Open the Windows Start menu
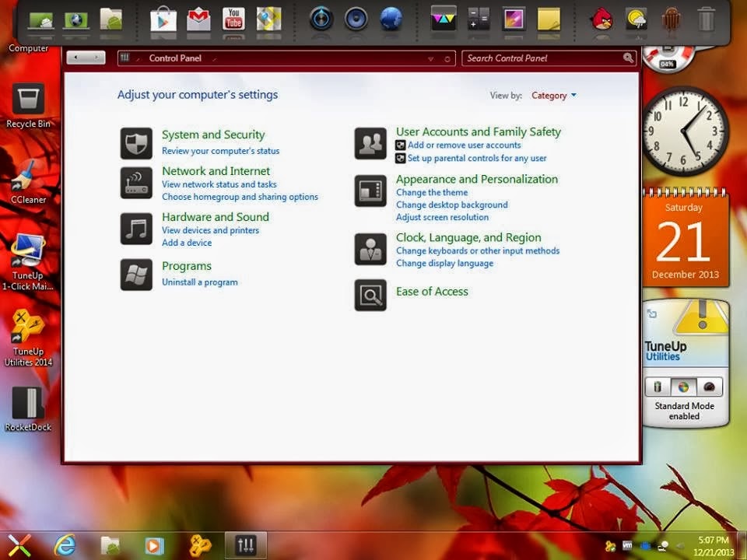The image size is (747, 560). pos(19,544)
